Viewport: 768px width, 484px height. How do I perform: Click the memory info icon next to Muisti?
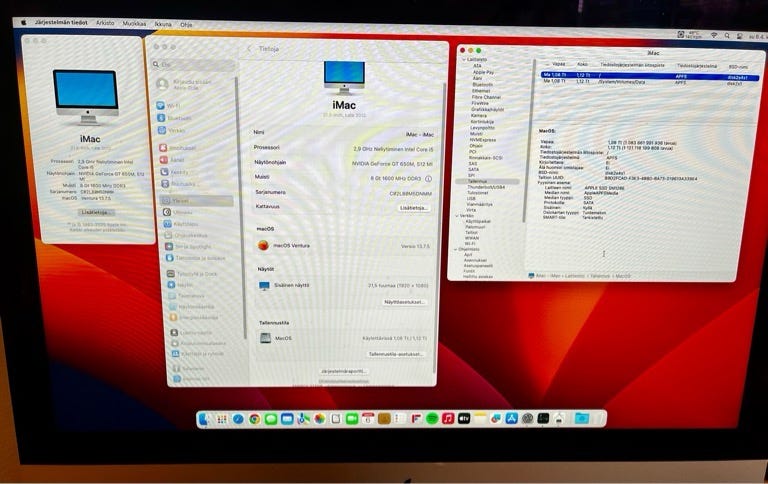click(x=429, y=179)
